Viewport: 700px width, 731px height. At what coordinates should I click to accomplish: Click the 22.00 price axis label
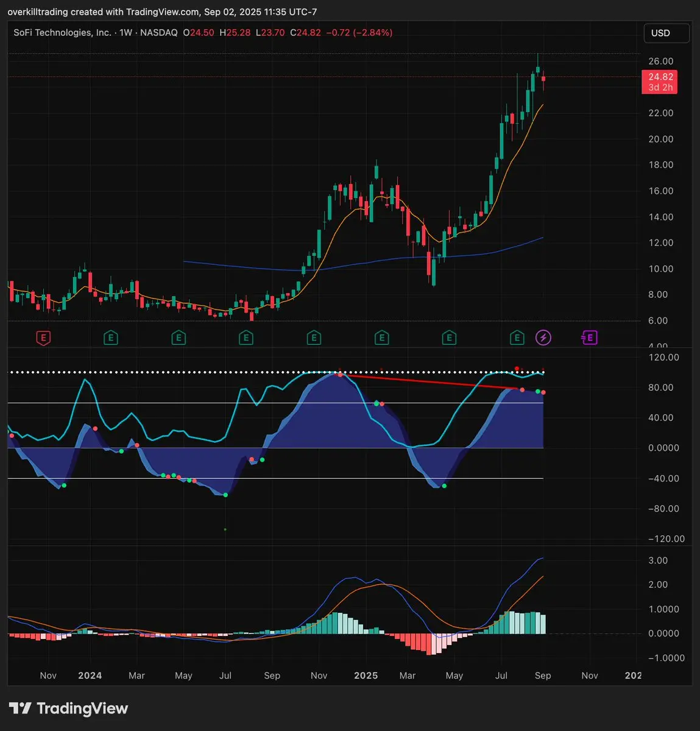[660, 113]
